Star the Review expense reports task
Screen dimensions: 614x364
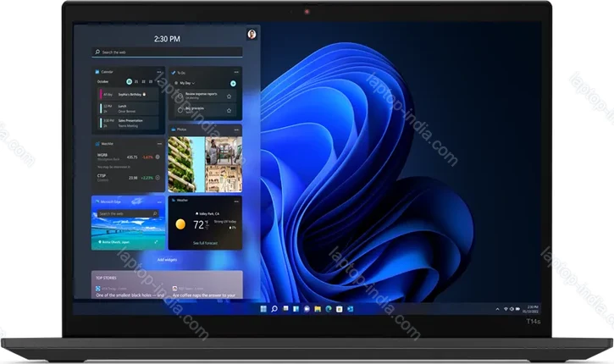click(x=229, y=96)
